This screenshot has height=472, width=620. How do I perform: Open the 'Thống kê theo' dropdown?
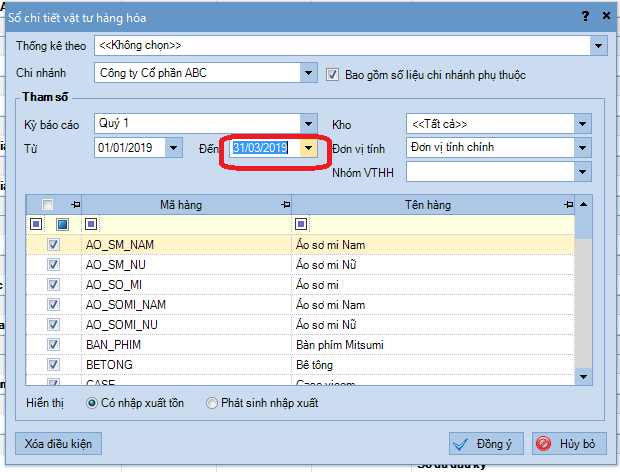(598, 46)
